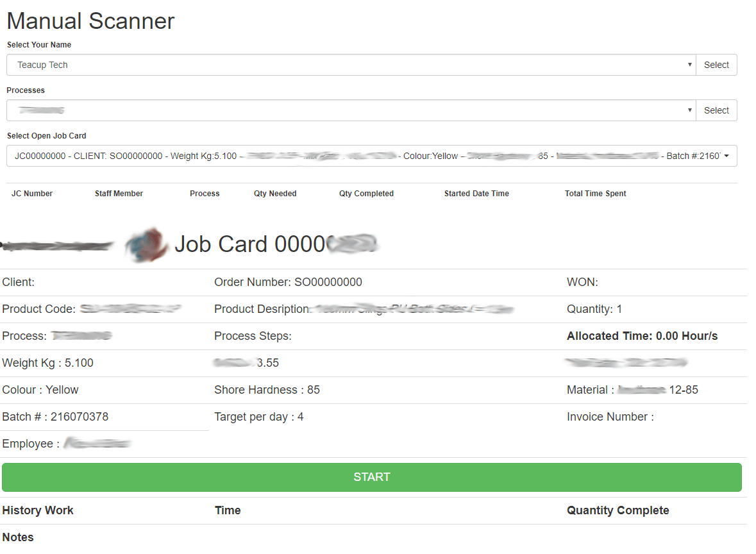Image resolution: width=756 pixels, height=554 pixels.
Task: Click the Started Date Time column header
Action: 476,194
